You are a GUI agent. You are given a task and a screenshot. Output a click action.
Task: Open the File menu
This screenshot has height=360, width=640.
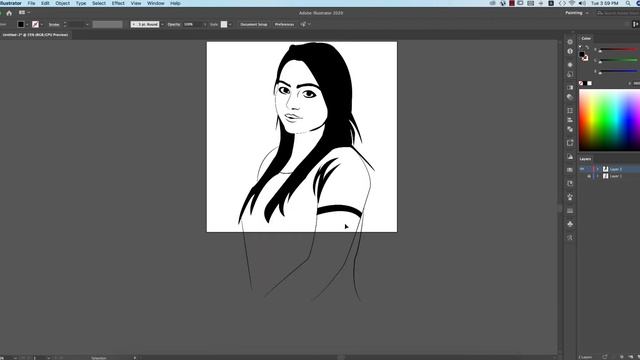click(x=31, y=3)
